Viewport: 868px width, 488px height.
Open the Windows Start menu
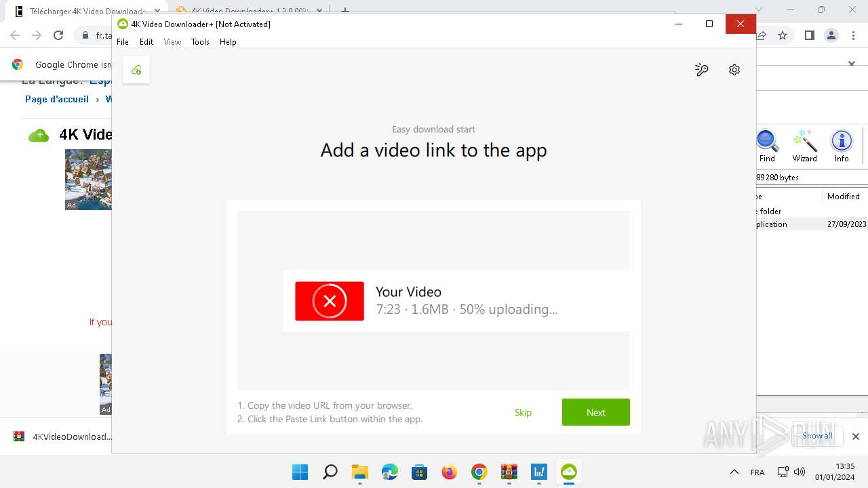(300, 472)
